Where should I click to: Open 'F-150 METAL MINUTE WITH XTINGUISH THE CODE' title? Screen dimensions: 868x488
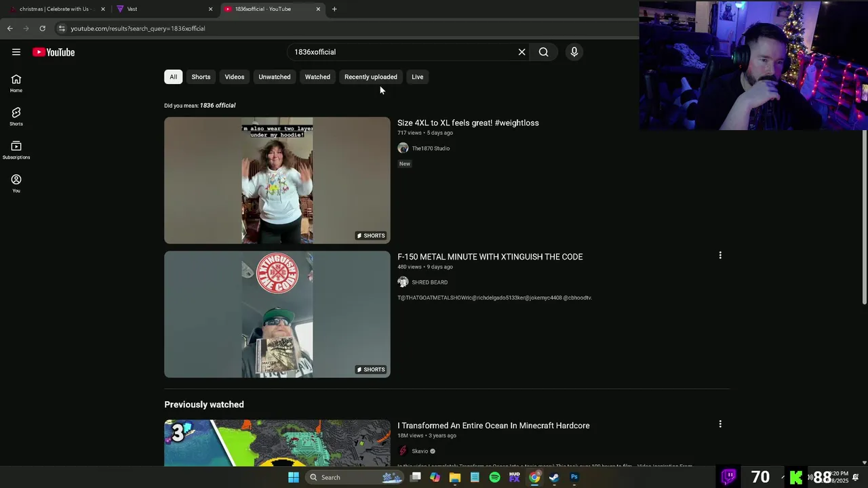[490, 257]
